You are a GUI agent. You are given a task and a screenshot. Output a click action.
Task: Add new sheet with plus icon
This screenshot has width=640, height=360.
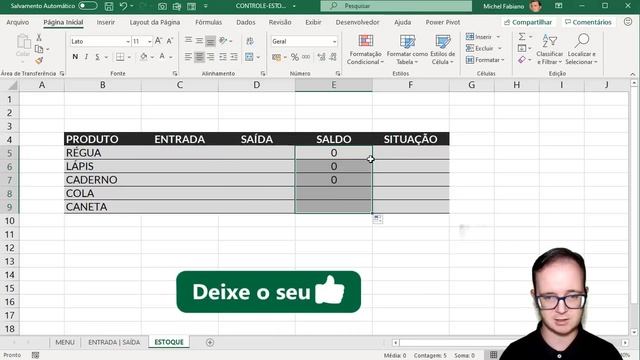pos(210,342)
